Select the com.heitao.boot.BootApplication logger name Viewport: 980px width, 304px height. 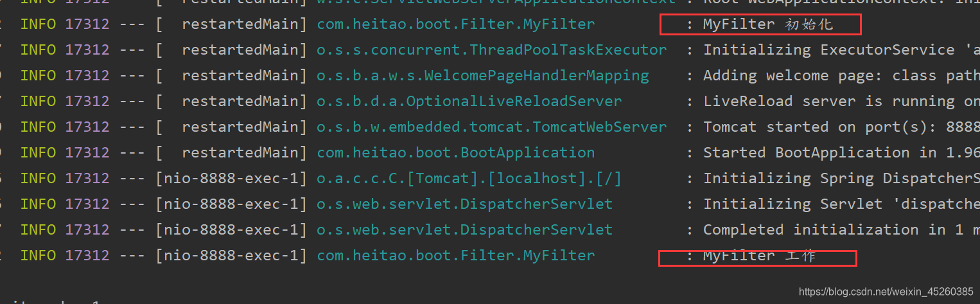click(x=456, y=153)
